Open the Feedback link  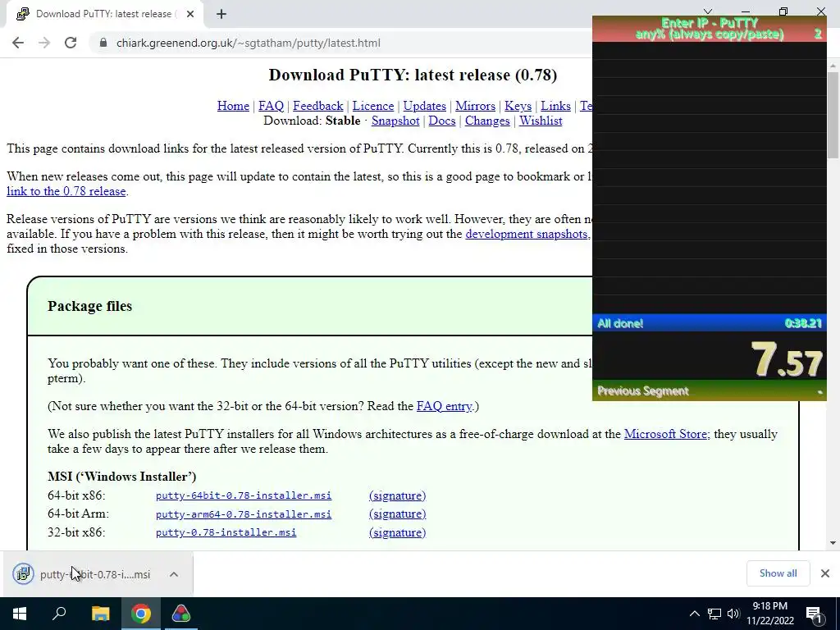pyautogui.click(x=317, y=106)
